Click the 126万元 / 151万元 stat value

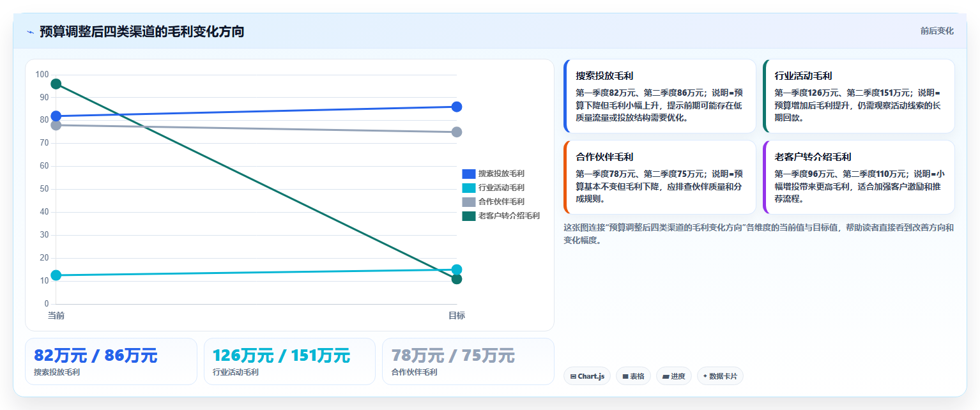click(x=281, y=356)
